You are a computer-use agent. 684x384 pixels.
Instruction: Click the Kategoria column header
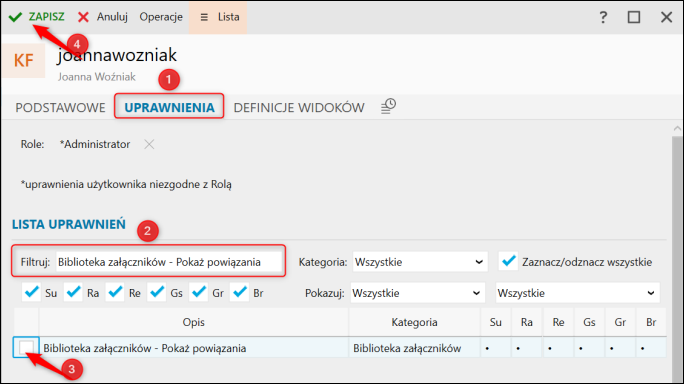414,322
